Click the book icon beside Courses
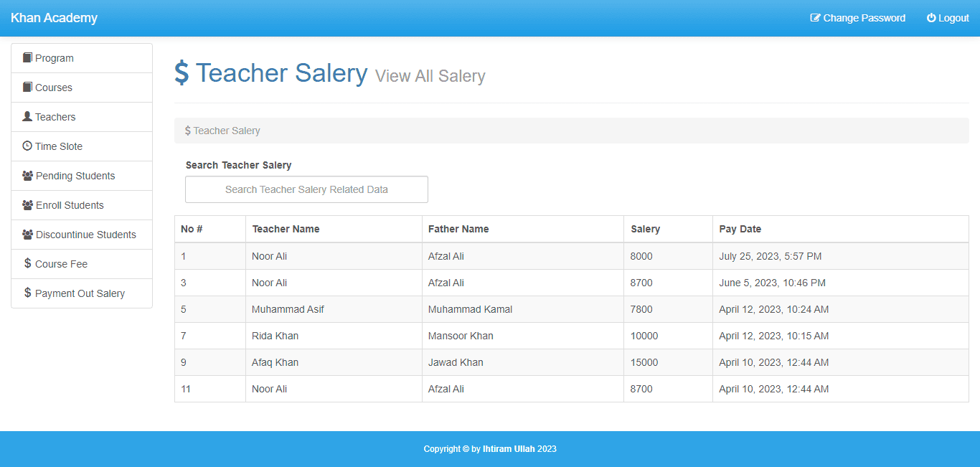This screenshot has height=467, width=980. (x=27, y=87)
